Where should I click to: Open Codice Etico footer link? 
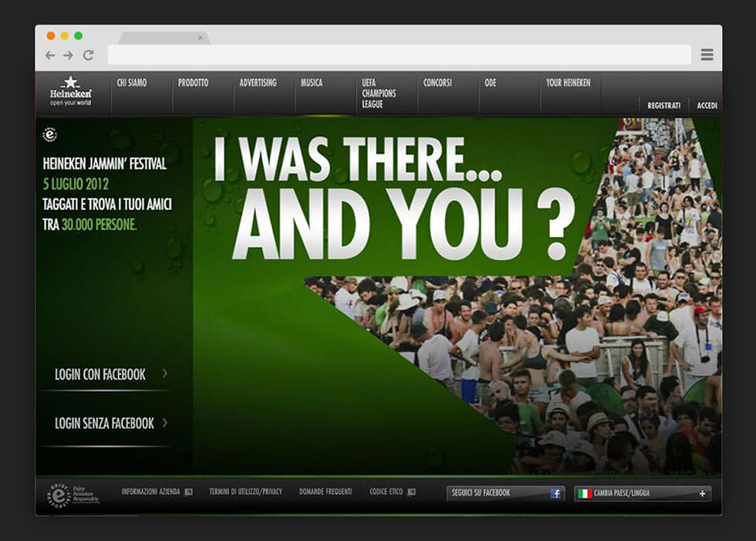pyautogui.click(x=386, y=492)
